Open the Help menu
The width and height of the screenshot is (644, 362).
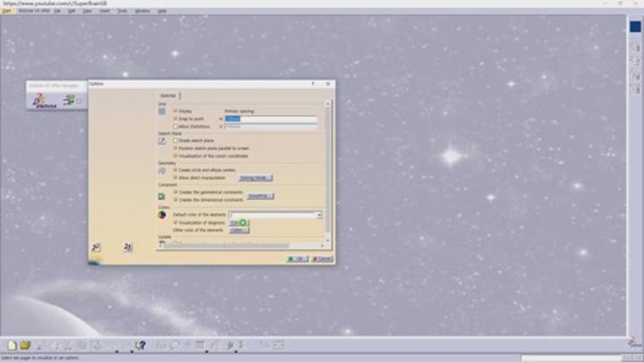pyautogui.click(x=162, y=11)
